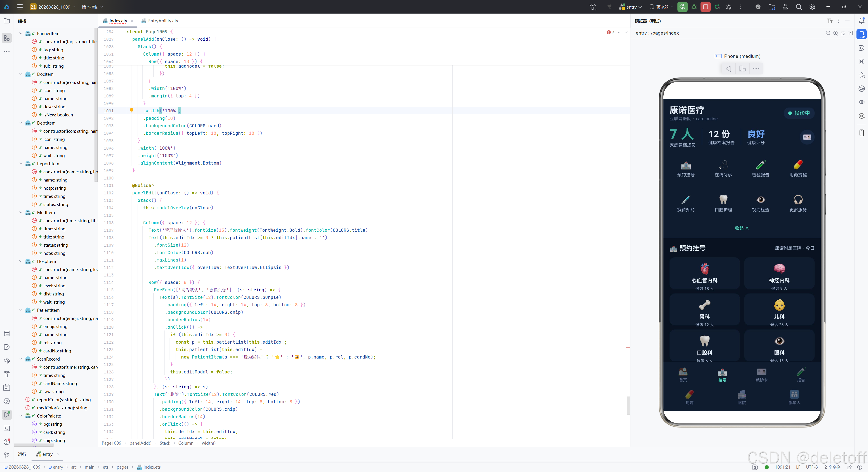
Task: Go to previous highlighted error arrow
Action: (x=619, y=32)
